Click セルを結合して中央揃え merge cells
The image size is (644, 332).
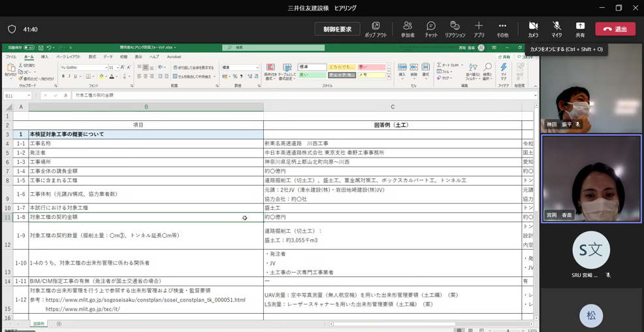(192, 76)
